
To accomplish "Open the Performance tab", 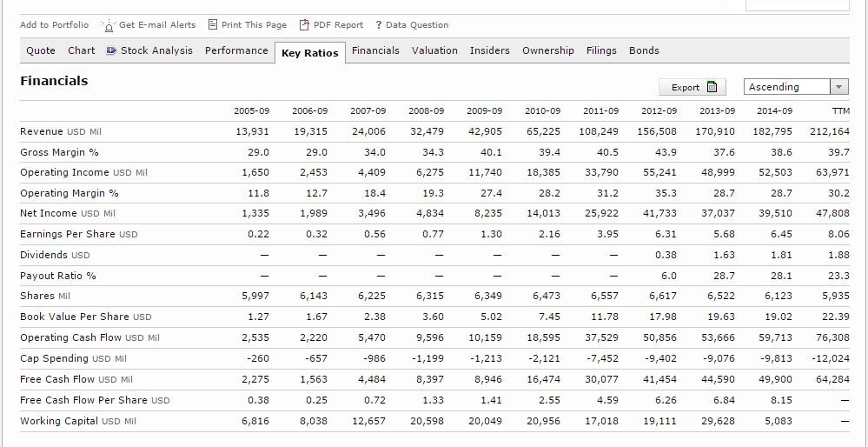I will pyautogui.click(x=236, y=50).
